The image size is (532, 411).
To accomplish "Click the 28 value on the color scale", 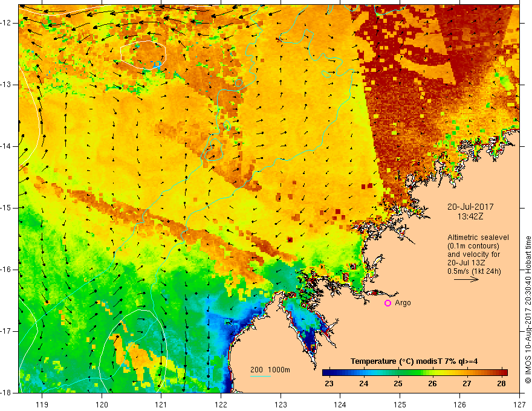I will 501,384.
